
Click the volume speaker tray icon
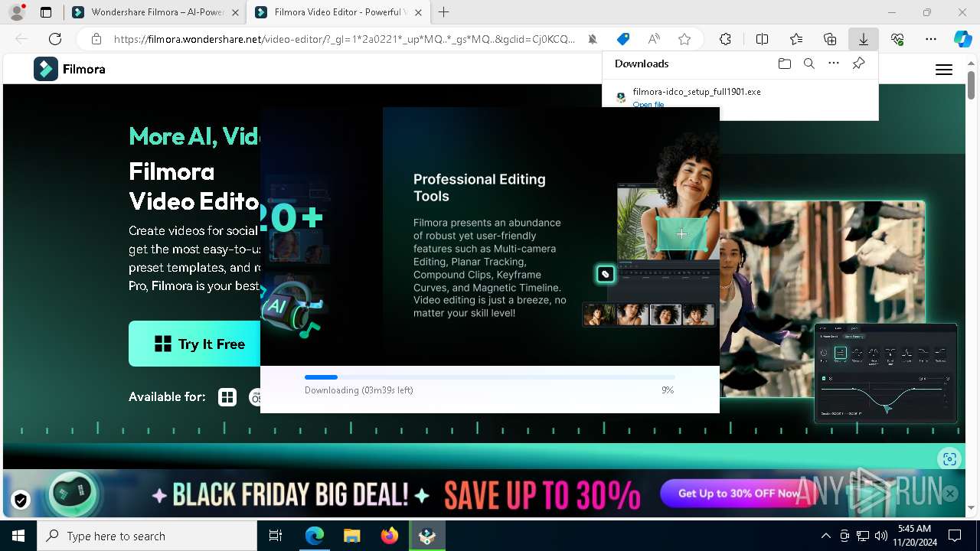(880, 536)
